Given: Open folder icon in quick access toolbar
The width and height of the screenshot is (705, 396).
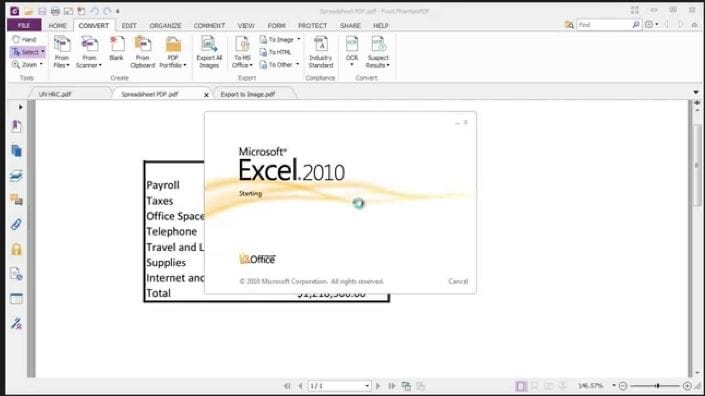Looking at the screenshot, I should coord(29,11).
